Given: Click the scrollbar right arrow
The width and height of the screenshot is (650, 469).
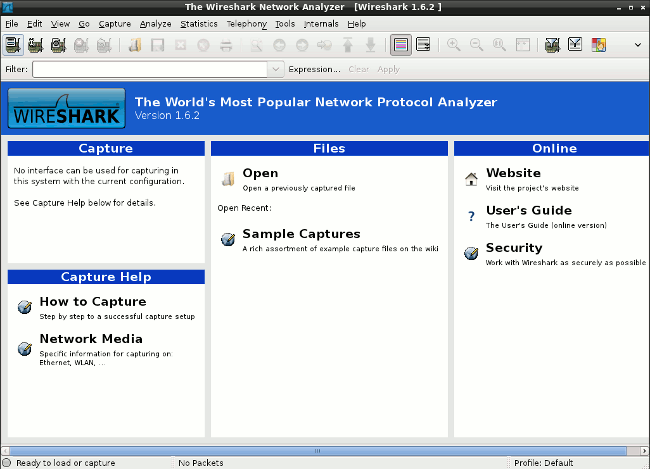Looking at the screenshot, I should 644,451.
